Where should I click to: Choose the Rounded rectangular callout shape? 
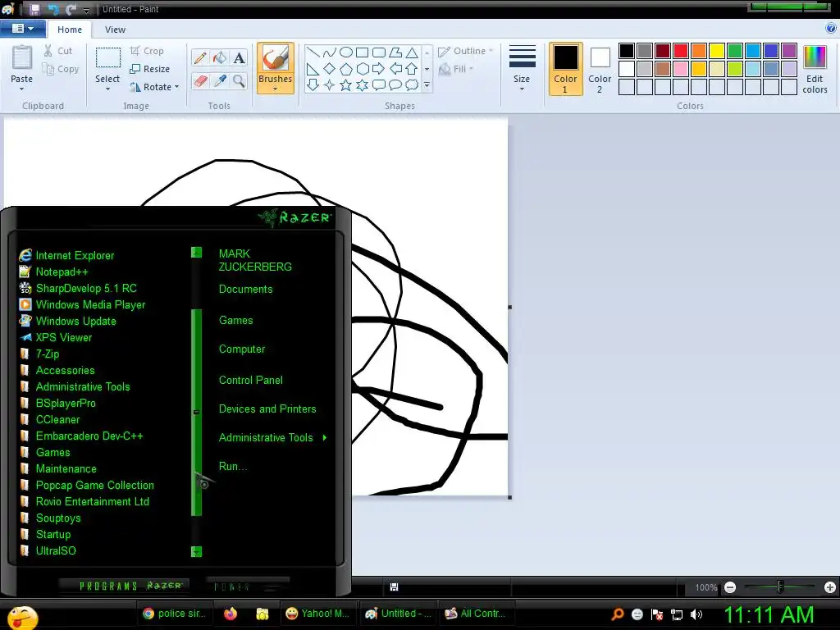(x=378, y=85)
